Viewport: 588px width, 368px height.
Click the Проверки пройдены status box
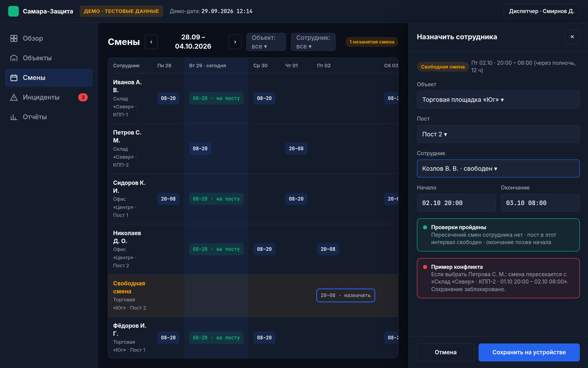point(498,235)
